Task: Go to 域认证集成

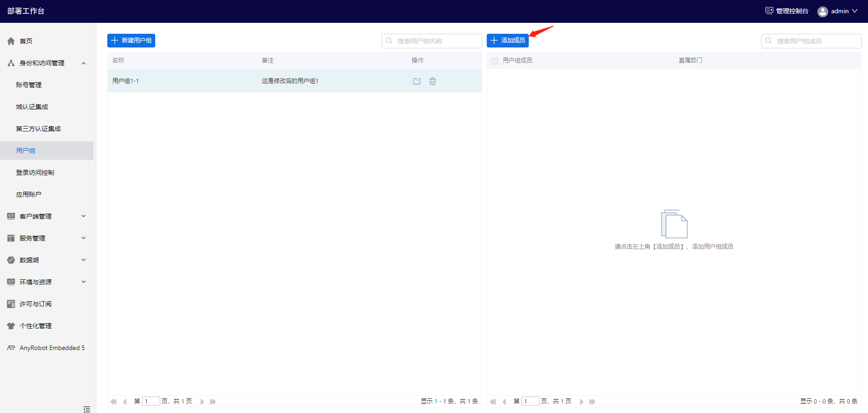Action: [x=32, y=107]
